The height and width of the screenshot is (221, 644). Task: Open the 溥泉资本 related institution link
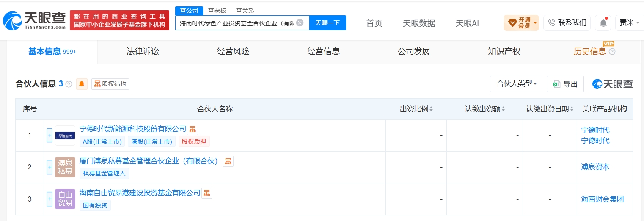pos(595,167)
